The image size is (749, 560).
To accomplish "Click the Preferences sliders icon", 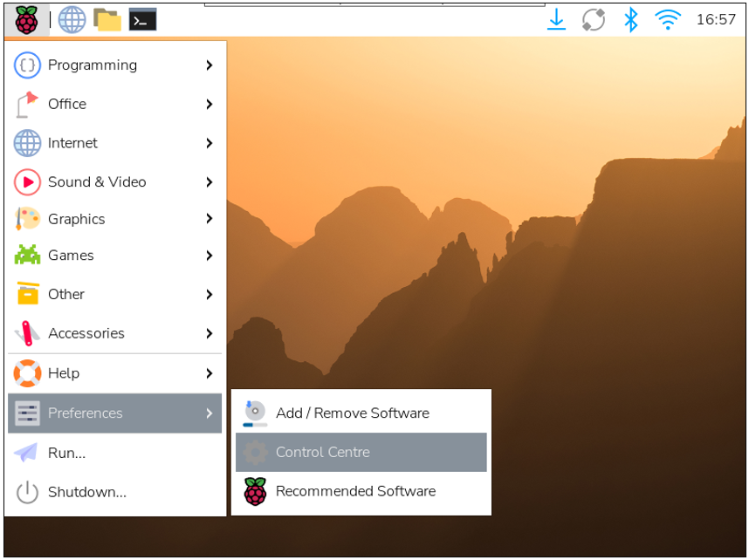I will coord(27,413).
